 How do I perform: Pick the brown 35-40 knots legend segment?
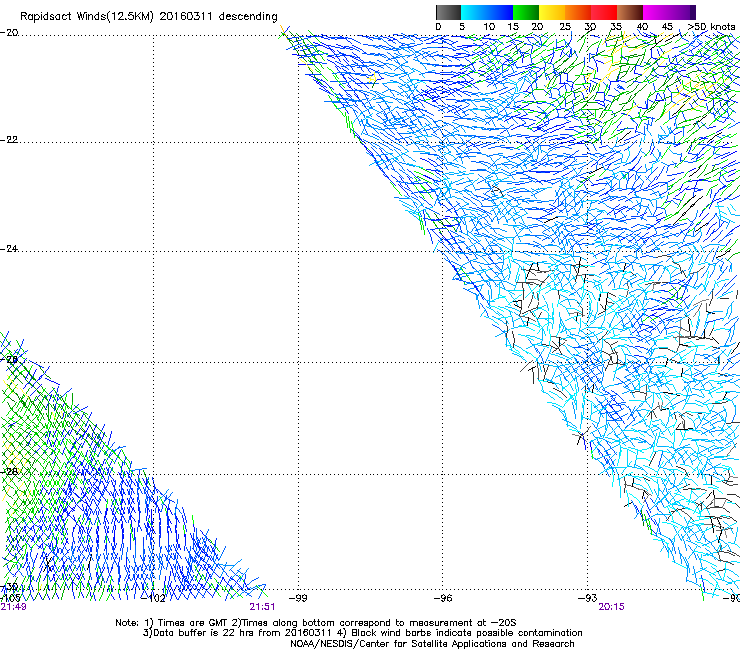(x=630, y=12)
